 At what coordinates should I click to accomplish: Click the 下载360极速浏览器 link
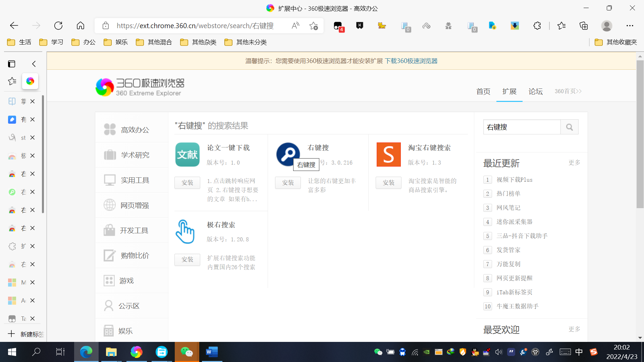coord(411,61)
